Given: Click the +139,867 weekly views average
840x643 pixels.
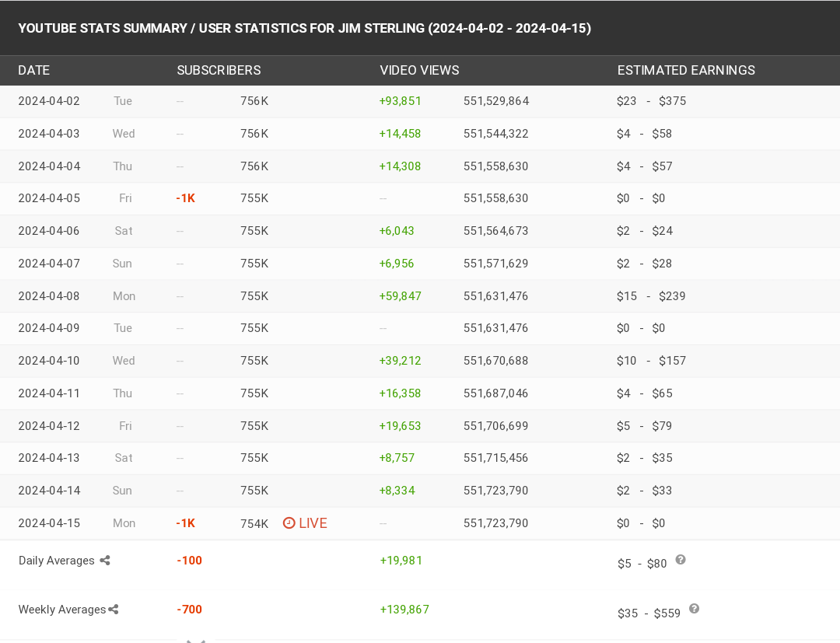Looking at the screenshot, I should point(404,610).
